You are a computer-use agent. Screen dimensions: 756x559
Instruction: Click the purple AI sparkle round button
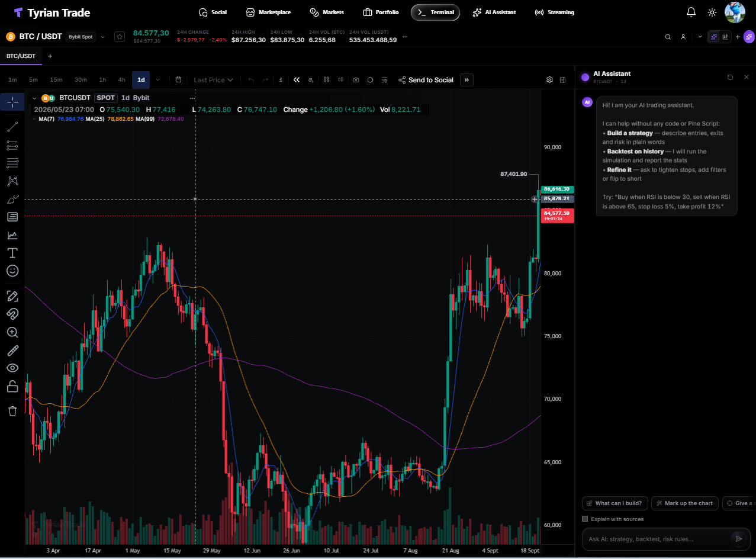749,37
